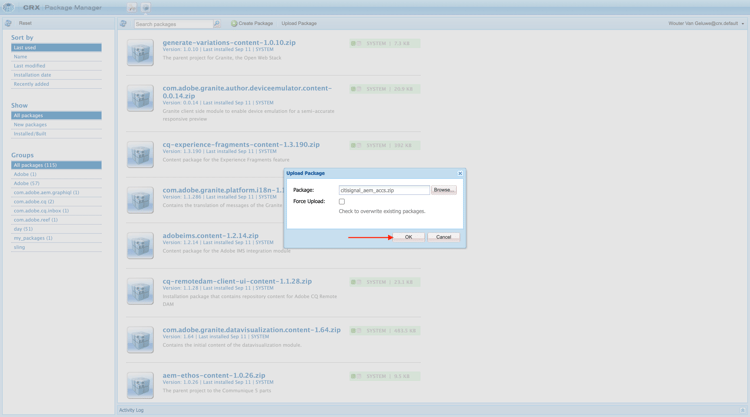Close the Upload Package dialog
Image resolution: width=750 pixels, height=417 pixels.
[460, 173]
